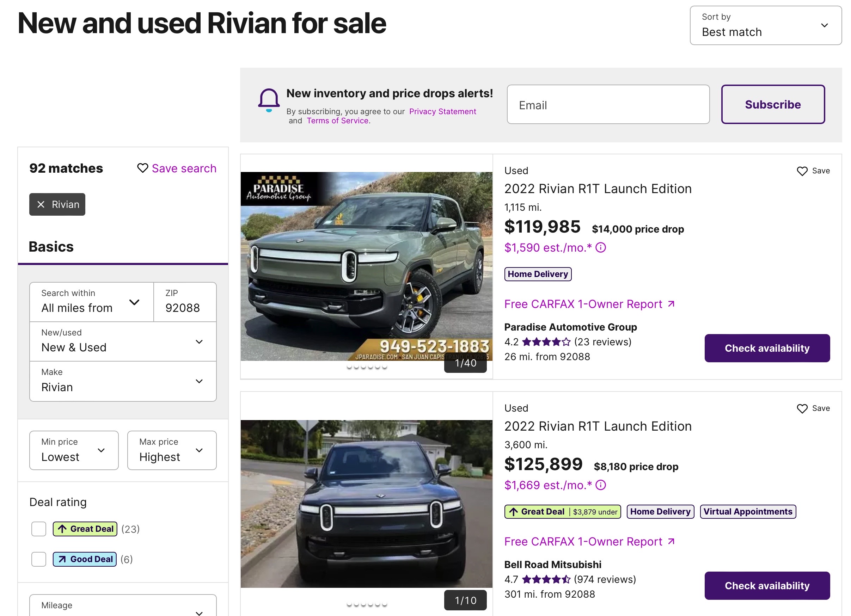This screenshot has height=616, width=851.
Task: Select the Basics filter tab
Action: coord(51,247)
